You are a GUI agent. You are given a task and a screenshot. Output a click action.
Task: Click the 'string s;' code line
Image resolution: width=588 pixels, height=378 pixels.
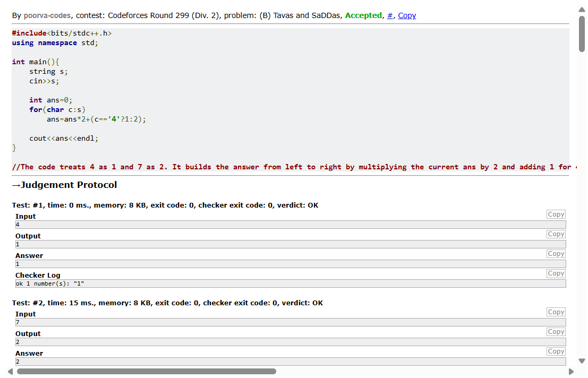point(48,72)
